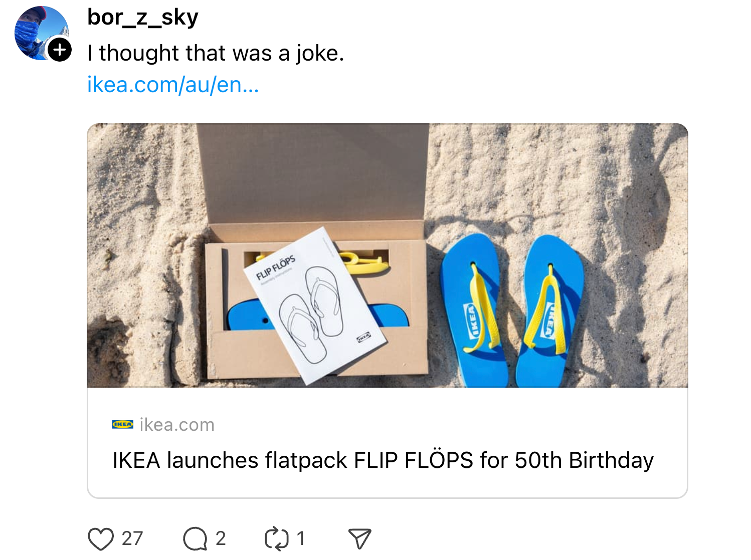Click the like count showing 27
Viewport: 751px width, 560px height.
click(x=132, y=539)
